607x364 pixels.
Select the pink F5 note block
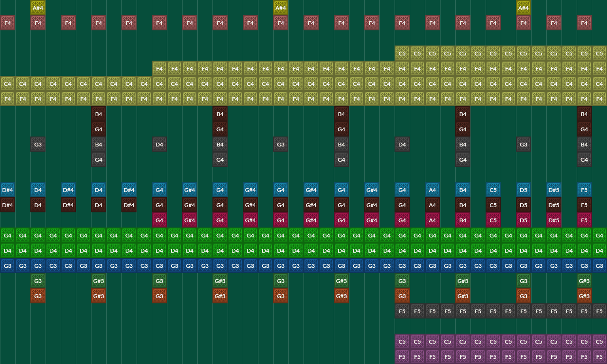point(584,220)
